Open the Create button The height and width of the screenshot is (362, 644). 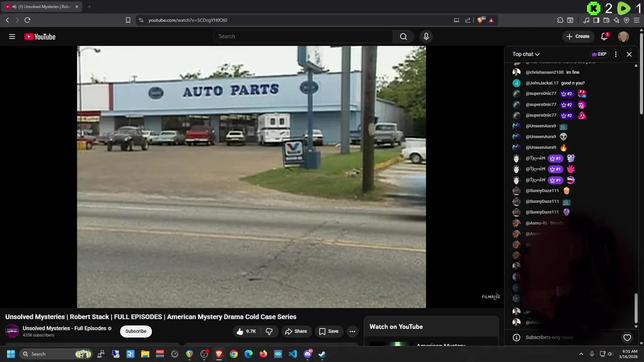pyautogui.click(x=578, y=36)
